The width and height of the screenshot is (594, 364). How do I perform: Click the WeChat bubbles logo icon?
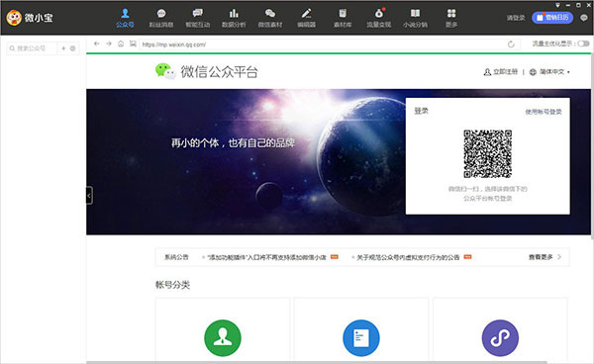165,71
